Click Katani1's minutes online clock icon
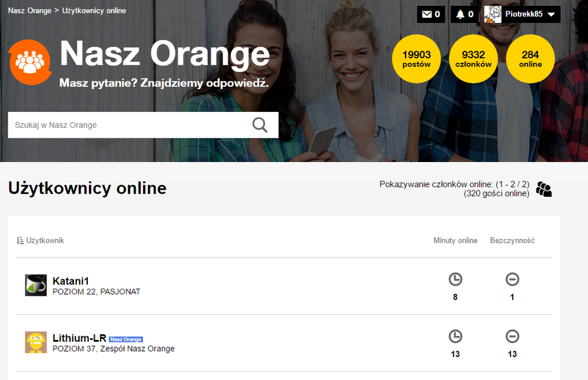The width and height of the screenshot is (588, 380). pos(455,279)
